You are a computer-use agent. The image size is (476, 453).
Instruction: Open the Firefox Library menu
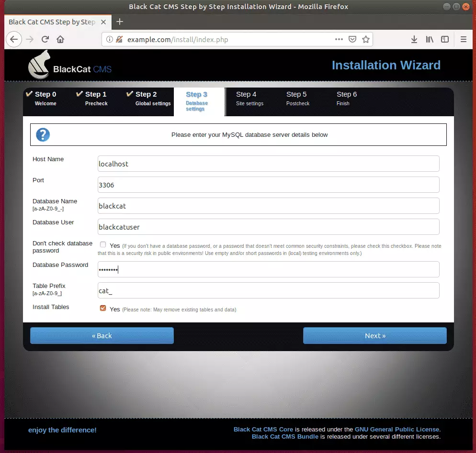click(430, 39)
